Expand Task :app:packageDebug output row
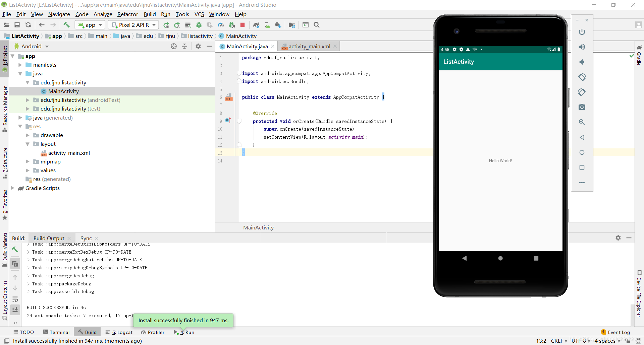644x345 pixels. [29, 284]
